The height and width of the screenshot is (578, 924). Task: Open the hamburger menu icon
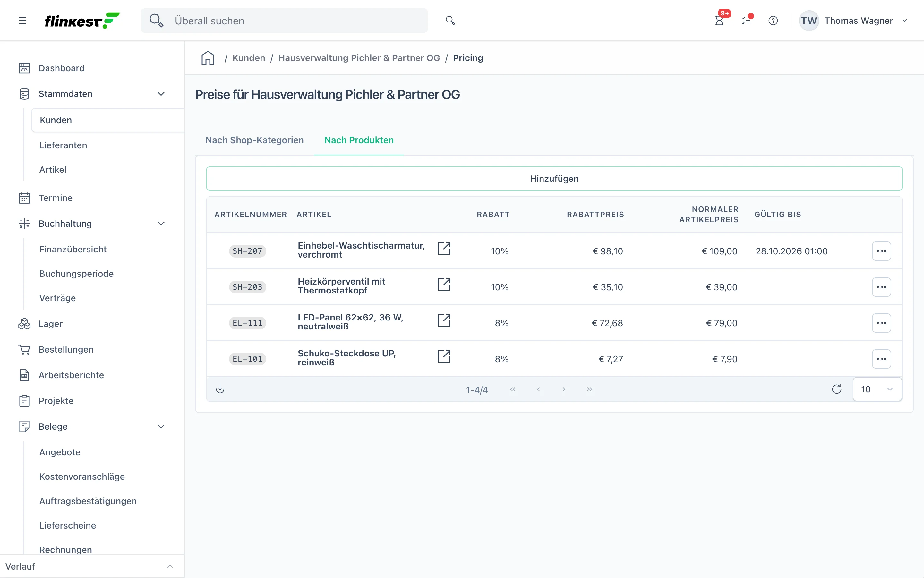[x=22, y=21]
